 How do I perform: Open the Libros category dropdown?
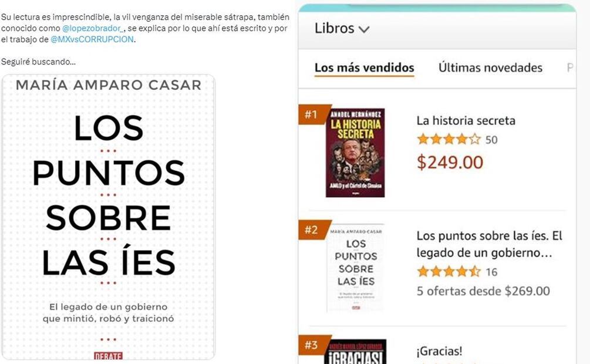coord(342,29)
